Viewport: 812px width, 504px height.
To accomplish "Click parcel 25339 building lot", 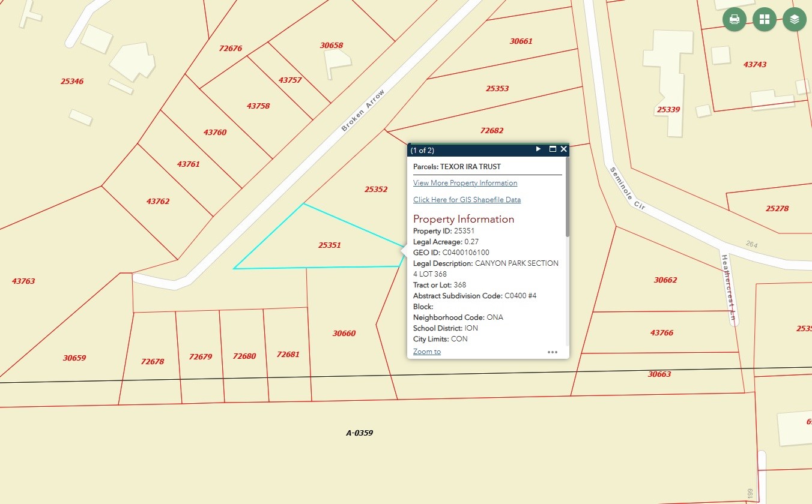I will point(668,110).
